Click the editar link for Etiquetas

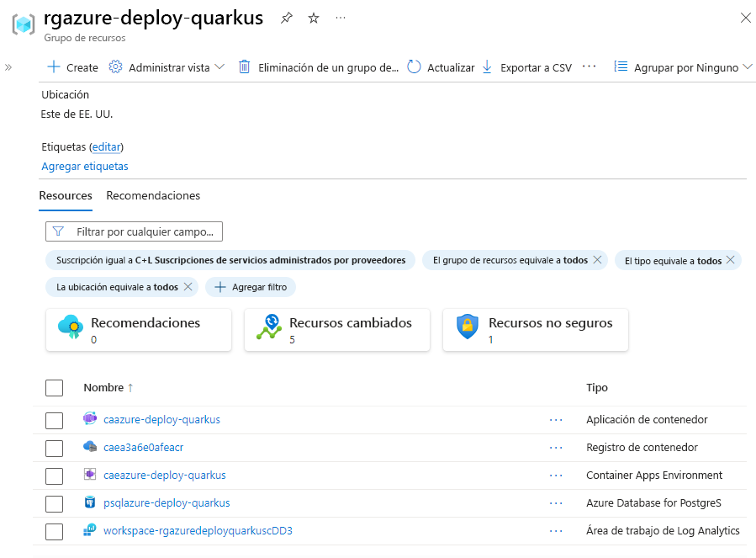[x=106, y=146]
